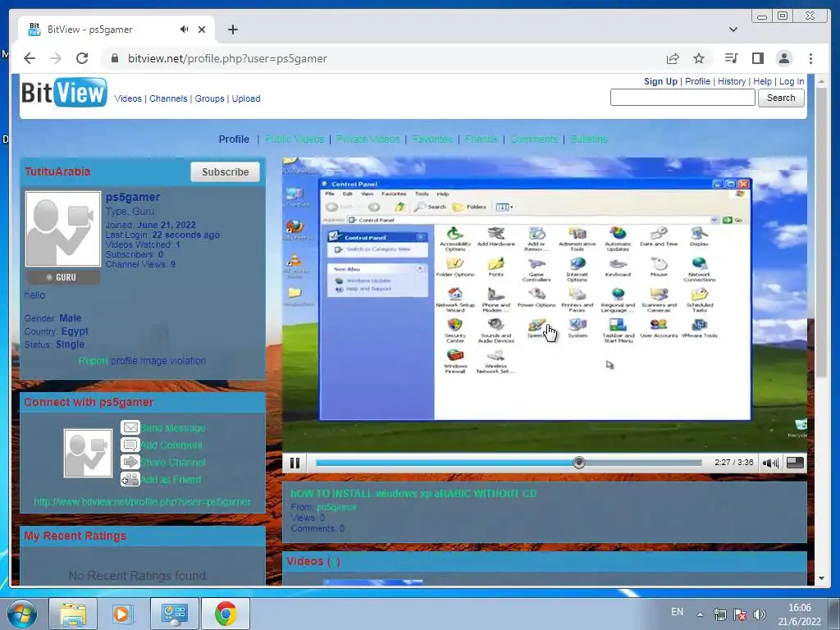Open the Favorites tab

(x=432, y=139)
